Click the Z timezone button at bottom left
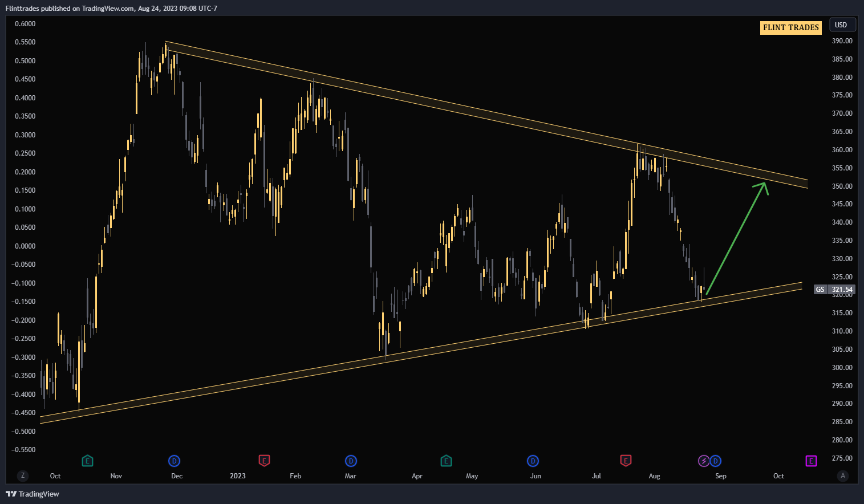Viewport: 864px width, 504px height. (23, 475)
